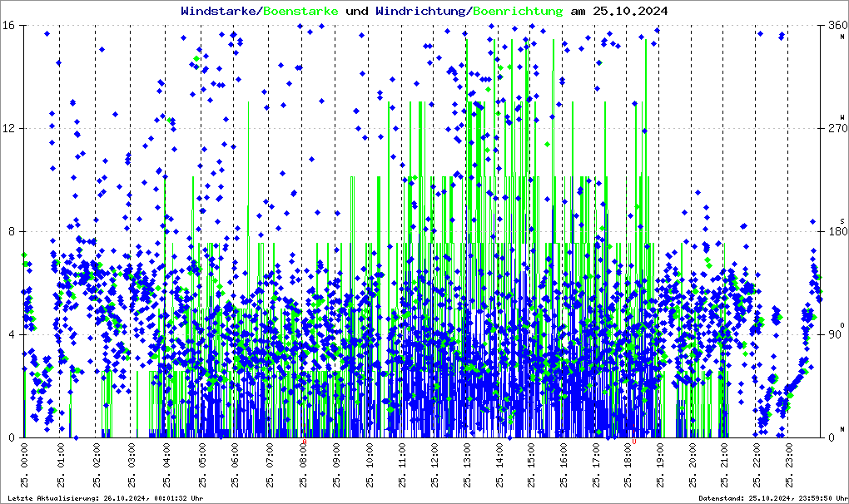Click the '25. 09:00' time axis label
This screenshot has width=849, height=504.
336,465
